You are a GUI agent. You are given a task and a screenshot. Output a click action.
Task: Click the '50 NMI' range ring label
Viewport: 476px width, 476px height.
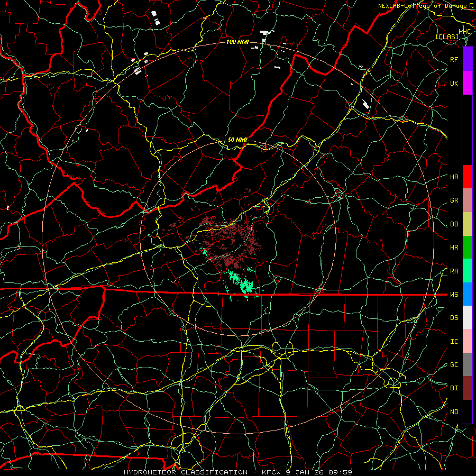pos(237,140)
